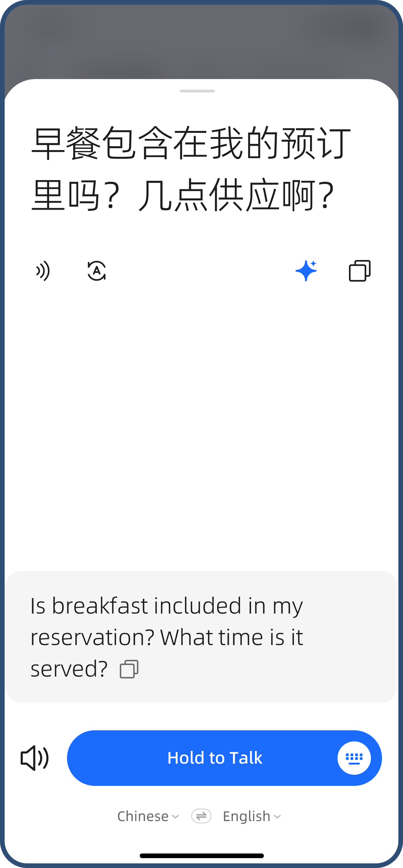Tap the home indicator bar at bottom

201,856
